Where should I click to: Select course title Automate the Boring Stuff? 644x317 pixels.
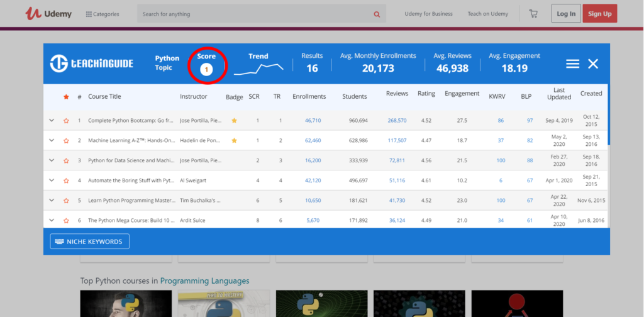[131, 181]
